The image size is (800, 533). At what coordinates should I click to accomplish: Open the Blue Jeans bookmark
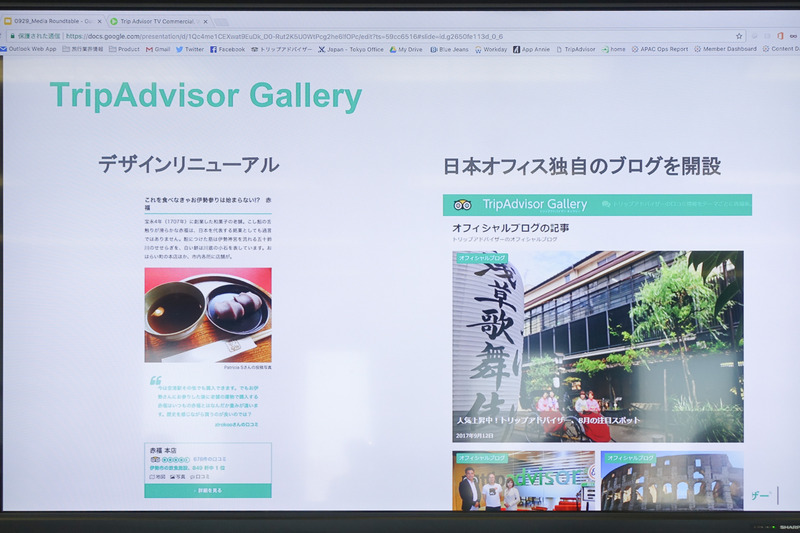click(x=449, y=49)
